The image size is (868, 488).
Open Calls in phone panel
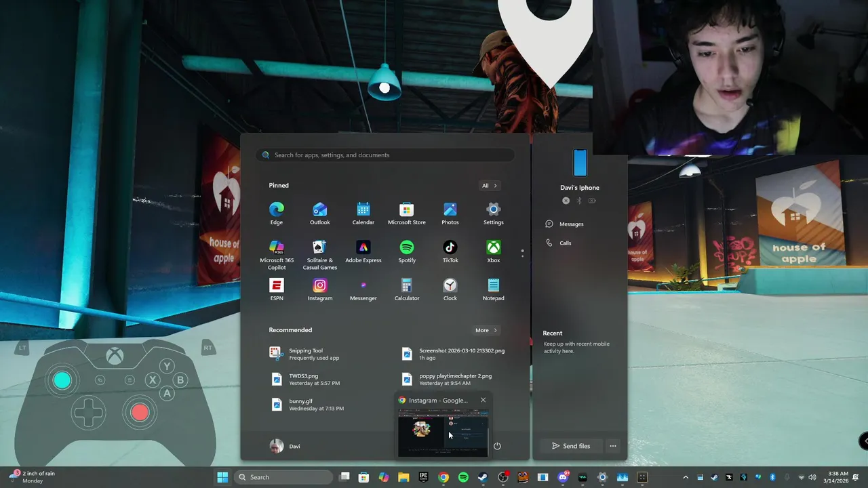tap(558, 243)
